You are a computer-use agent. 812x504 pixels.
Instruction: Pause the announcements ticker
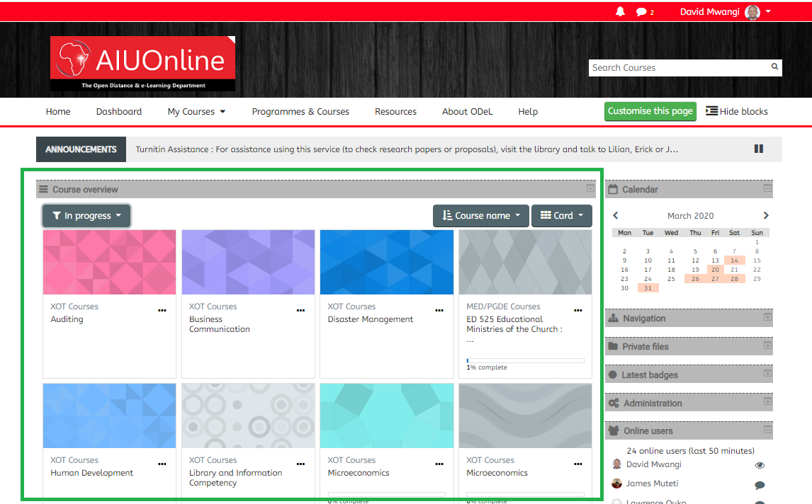tap(759, 149)
